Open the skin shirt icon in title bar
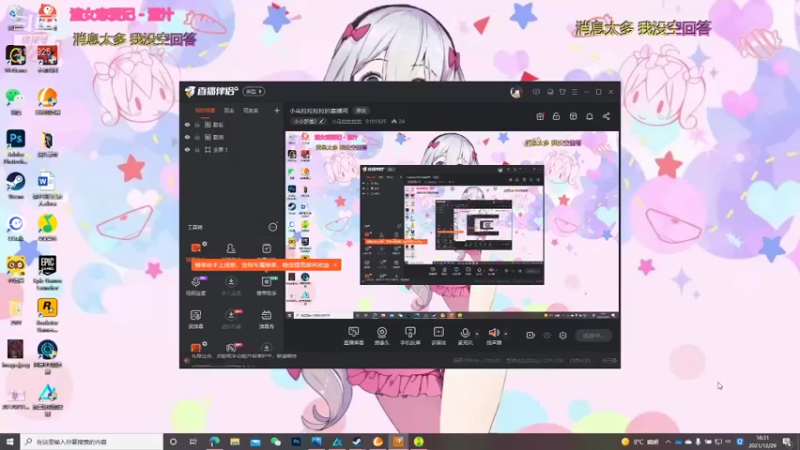This screenshot has height=450, width=800. pos(562,92)
